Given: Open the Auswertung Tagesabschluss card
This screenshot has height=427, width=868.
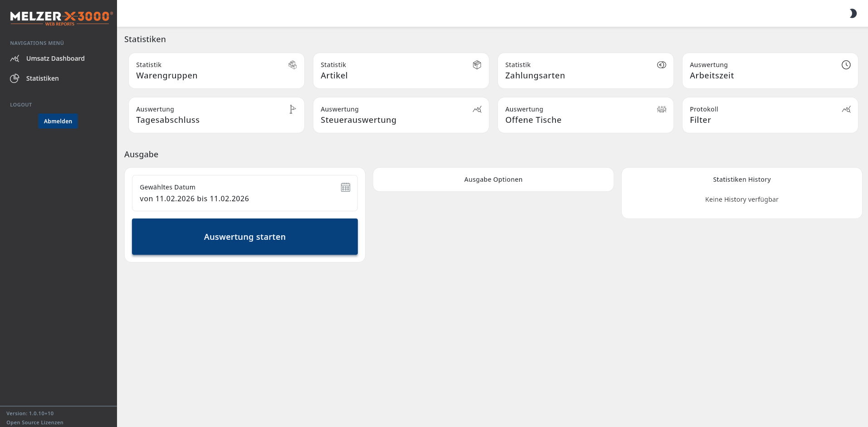Looking at the screenshot, I should coord(216,115).
